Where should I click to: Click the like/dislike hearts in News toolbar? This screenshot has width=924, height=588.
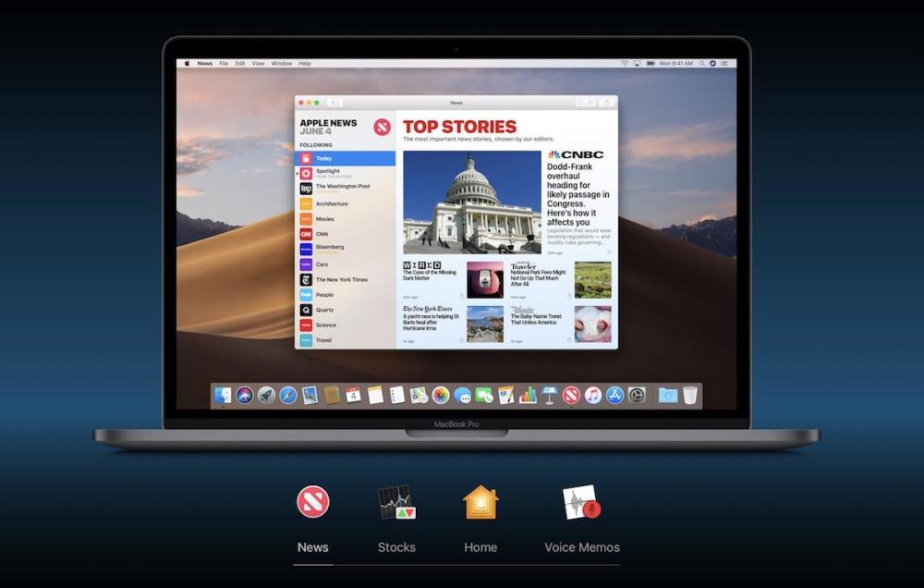[x=586, y=103]
